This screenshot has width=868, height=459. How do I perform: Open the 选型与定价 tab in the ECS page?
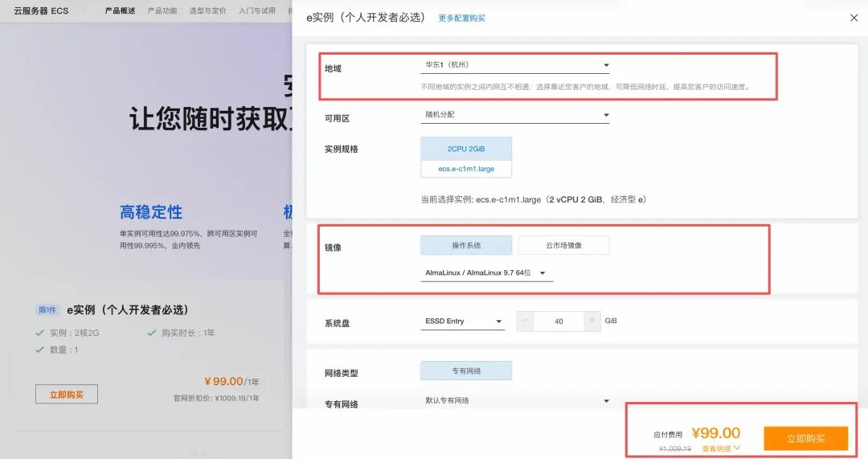[207, 10]
